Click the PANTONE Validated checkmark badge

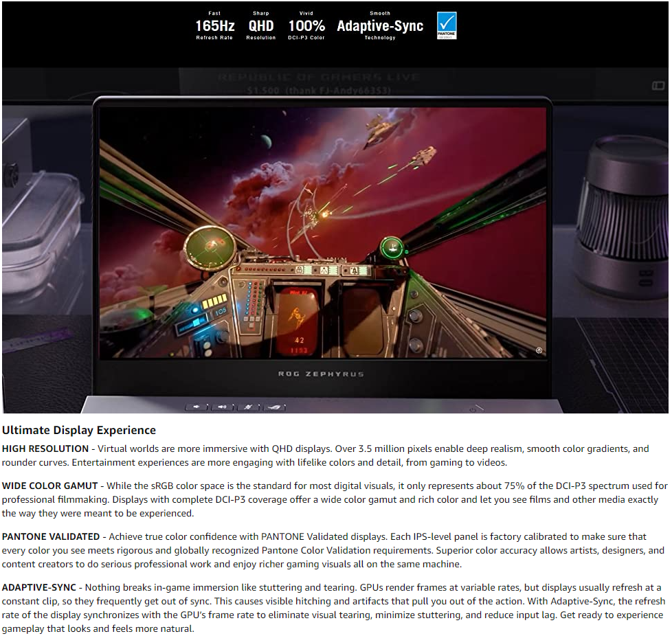[x=447, y=25]
